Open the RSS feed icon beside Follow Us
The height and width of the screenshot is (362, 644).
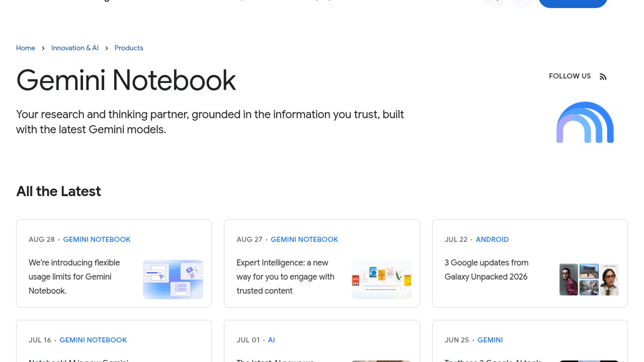pos(603,77)
